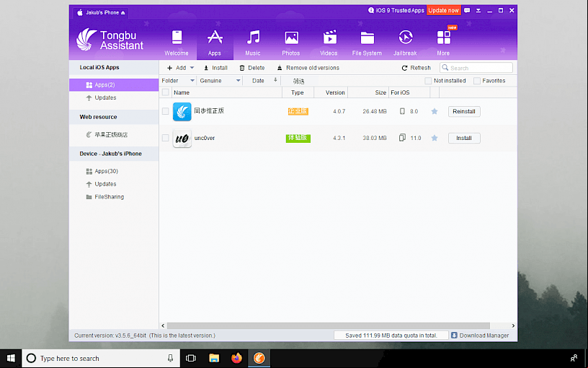
Task: Click the iOS 9 Trusted Apps link
Action: click(x=396, y=11)
